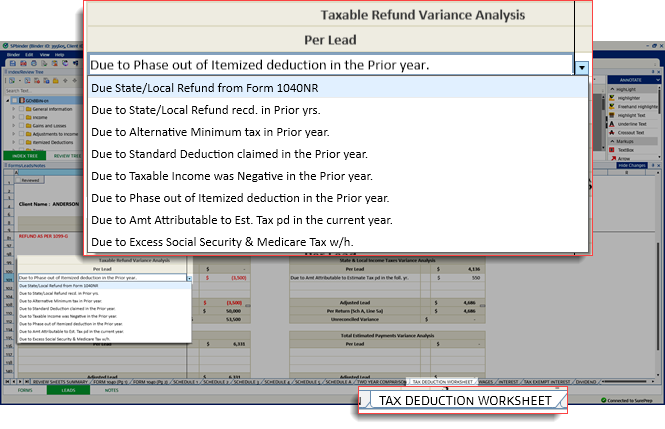The height and width of the screenshot is (429, 665).
Task: Click the dropdown arrow of the enlarged variance reason box
Action: click(582, 67)
